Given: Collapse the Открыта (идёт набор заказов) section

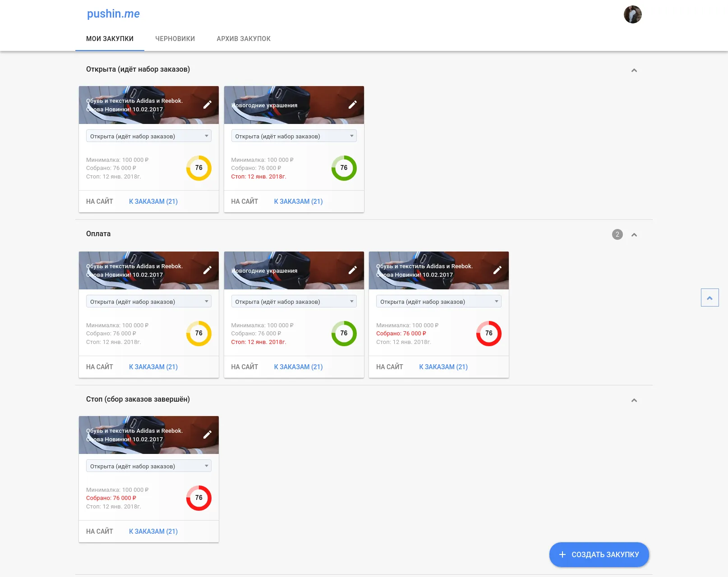Looking at the screenshot, I should tap(634, 70).
